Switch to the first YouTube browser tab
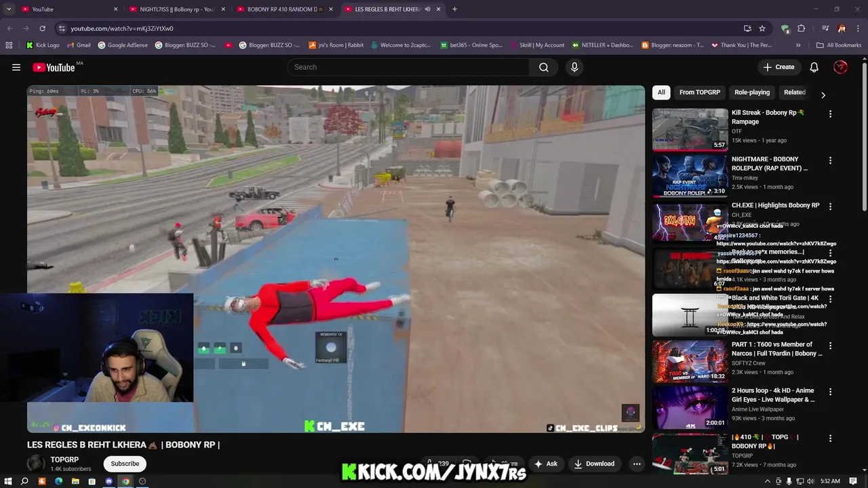The image size is (868, 488). [x=68, y=9]
